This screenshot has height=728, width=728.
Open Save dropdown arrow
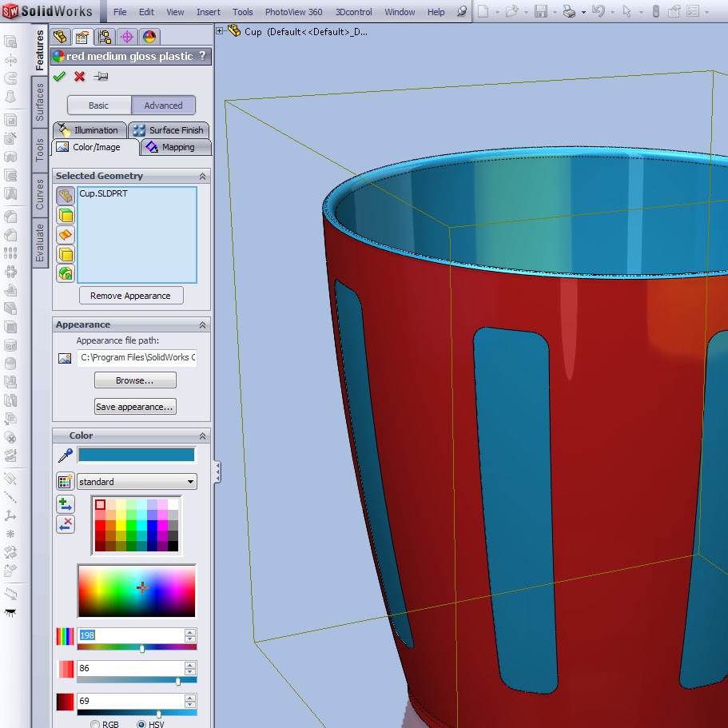(x=555, y=12)
